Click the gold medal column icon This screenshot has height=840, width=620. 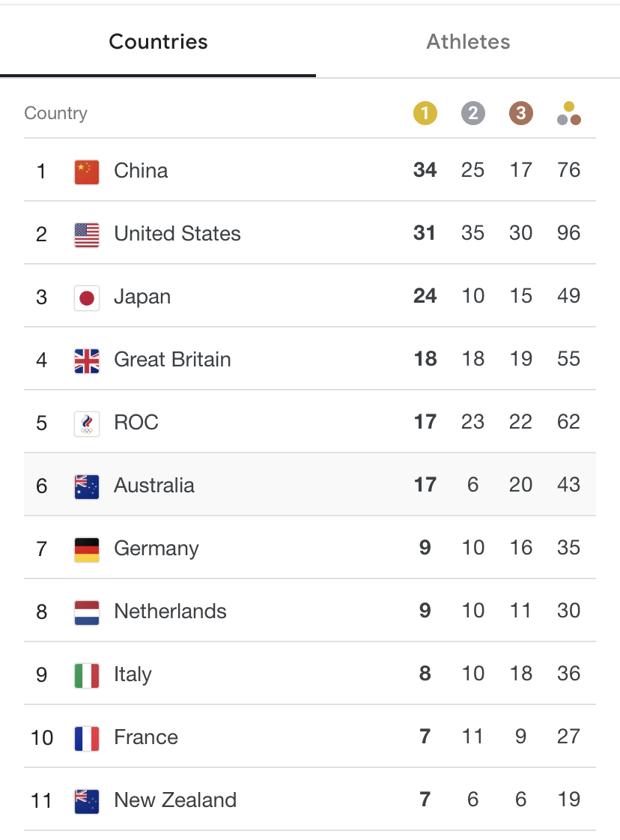425,113
